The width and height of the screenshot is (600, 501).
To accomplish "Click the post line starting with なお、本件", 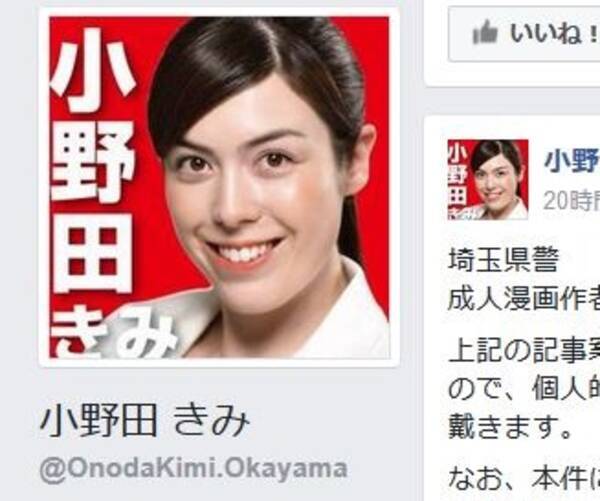I will click(x=524, y=477).
